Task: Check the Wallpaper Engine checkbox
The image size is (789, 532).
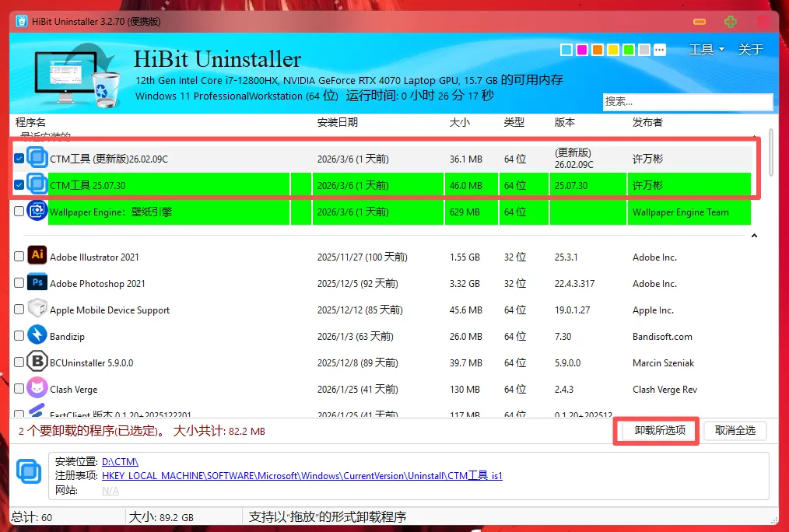Action: (x=19, y=212)
